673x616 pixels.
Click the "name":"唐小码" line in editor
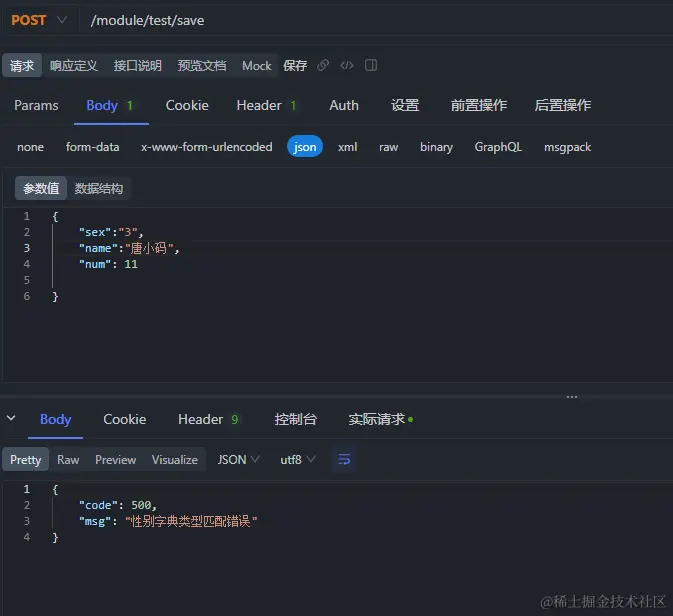(129, 248)
